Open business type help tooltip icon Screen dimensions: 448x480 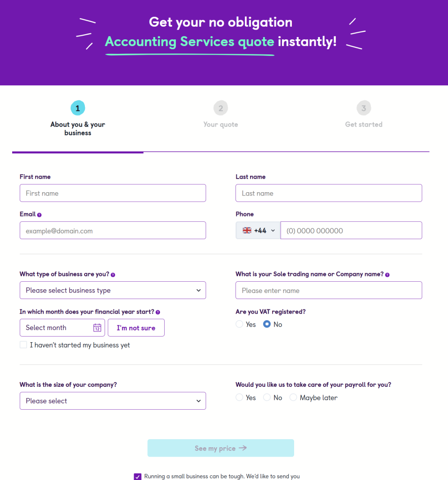click(113, 275)
